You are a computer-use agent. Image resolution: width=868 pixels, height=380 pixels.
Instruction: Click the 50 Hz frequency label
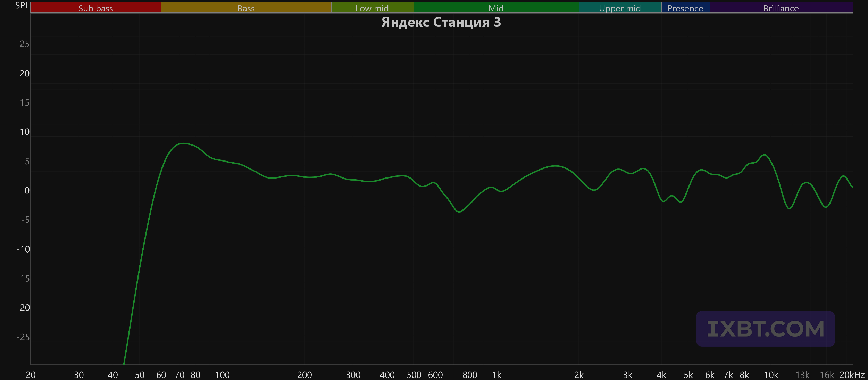[x=140, y=375]
